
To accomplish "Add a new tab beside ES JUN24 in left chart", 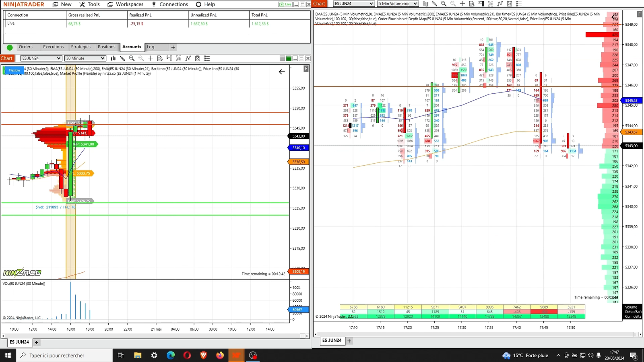I will click(37, 343).
